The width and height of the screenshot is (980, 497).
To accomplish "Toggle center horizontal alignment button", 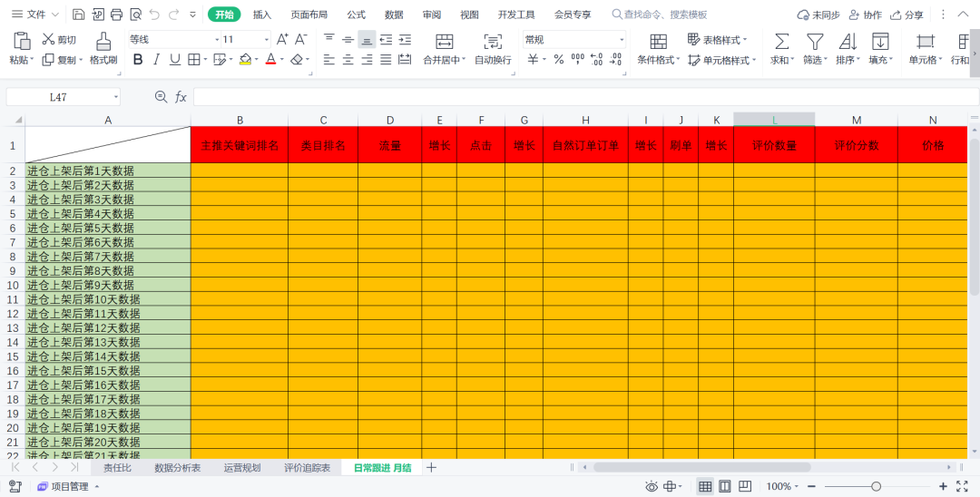I will pos(348,60).
